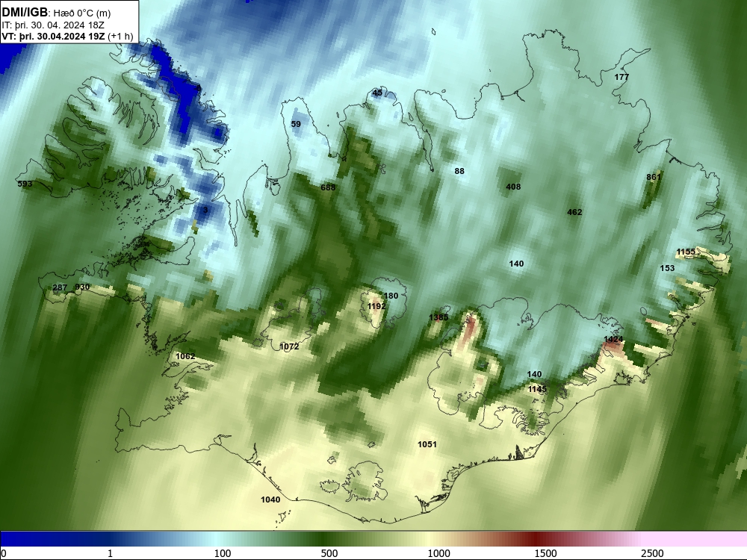Click the 1051 height value

pyautogui.click(x=427, y=445)
